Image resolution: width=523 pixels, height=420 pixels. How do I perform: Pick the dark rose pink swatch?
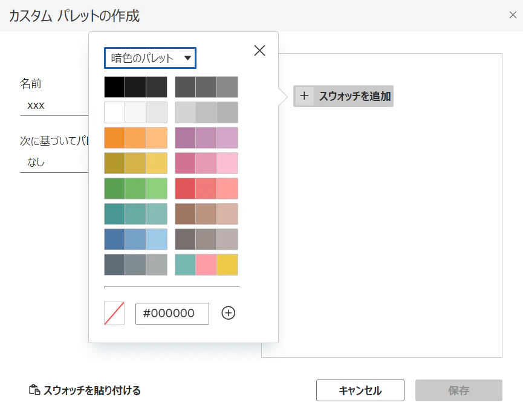(x=185, y=163)
